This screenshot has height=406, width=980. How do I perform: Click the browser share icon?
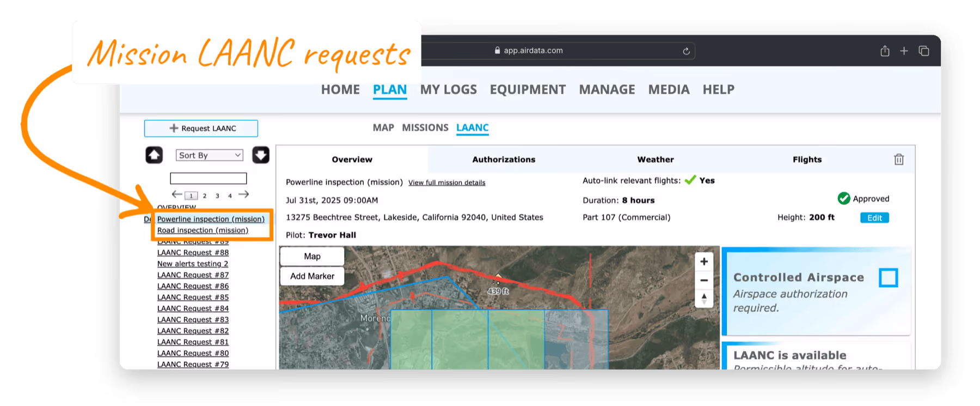[885, 51]
